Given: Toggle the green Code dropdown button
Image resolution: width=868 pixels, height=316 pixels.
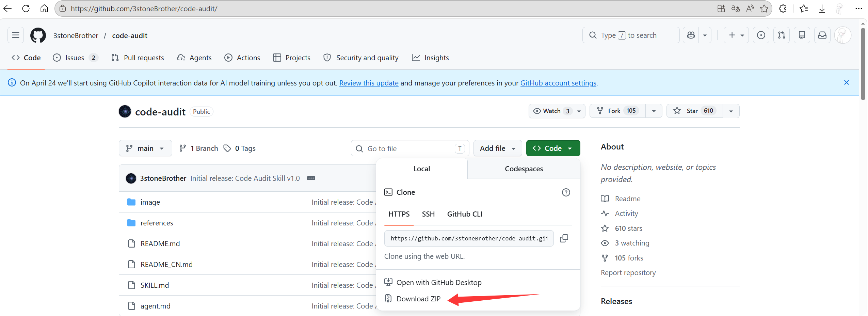Looking at the screenshot, I should tap(553, 148).
